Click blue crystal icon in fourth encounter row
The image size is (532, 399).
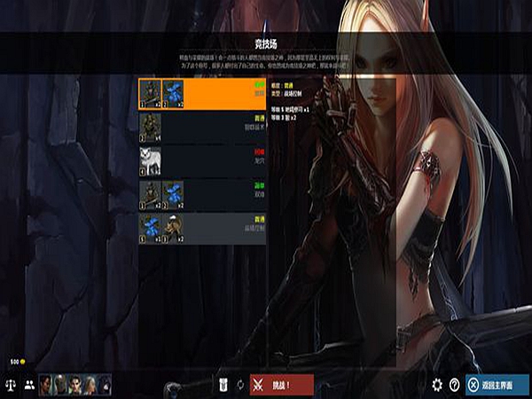(x=173, y=195)
